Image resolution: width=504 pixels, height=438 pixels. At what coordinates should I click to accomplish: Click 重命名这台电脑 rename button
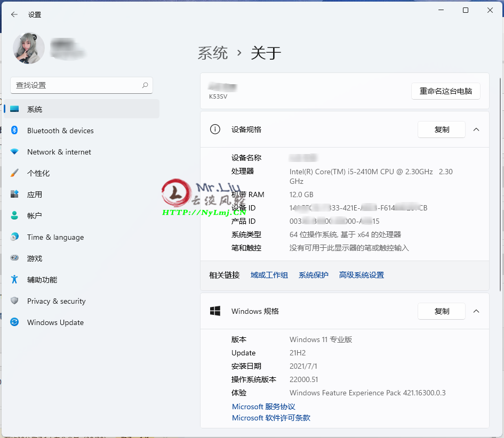click(x=445, y=91)
